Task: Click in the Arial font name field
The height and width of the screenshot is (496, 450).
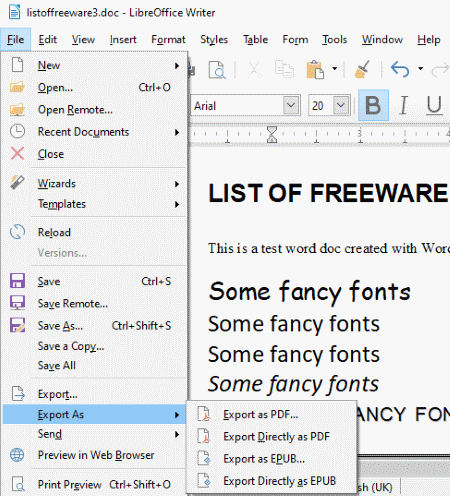Action: click(237, 106)
